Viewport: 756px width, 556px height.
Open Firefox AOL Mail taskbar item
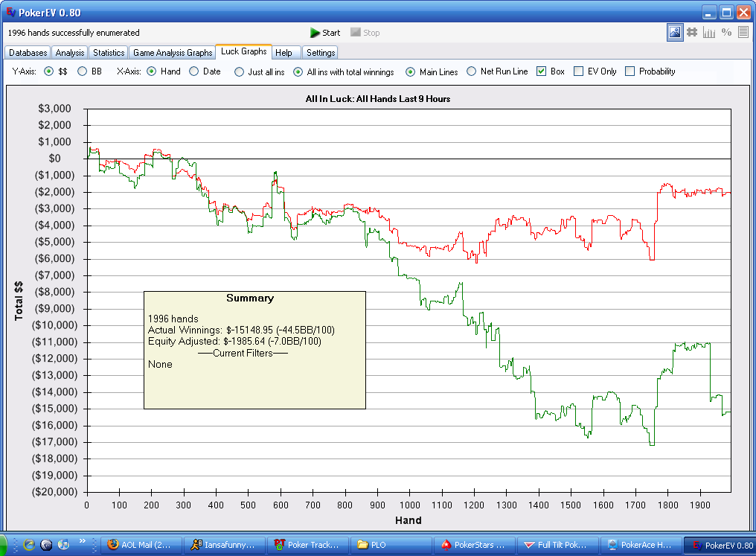(139, 545)
